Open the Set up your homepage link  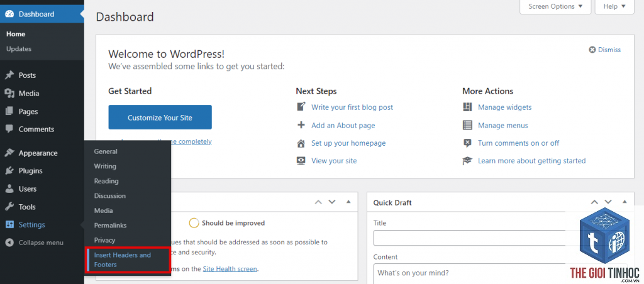click(348, 143)
